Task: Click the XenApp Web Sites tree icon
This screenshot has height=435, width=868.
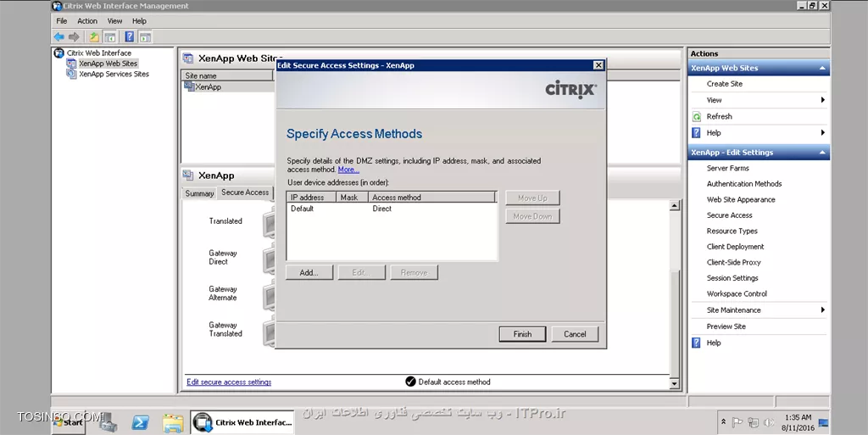Action: (x=71, y=64)
